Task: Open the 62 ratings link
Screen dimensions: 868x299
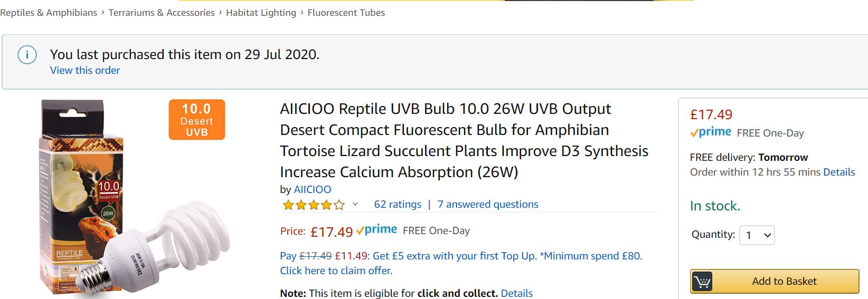Action: (x=398, y=204)
